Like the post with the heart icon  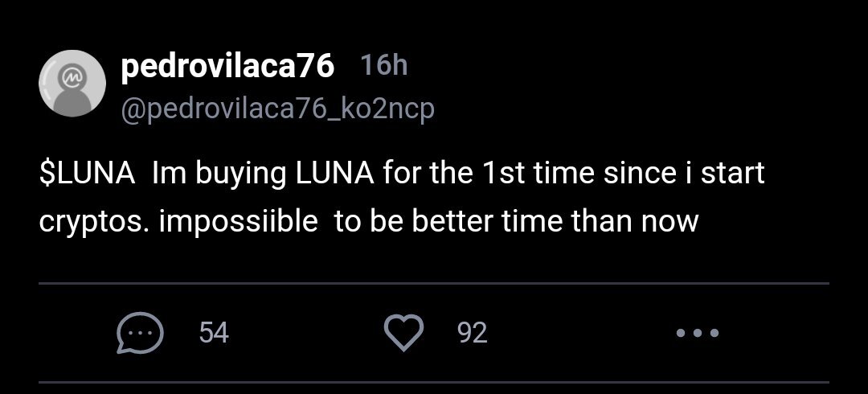pyautogui.click(x=404, y=332)
